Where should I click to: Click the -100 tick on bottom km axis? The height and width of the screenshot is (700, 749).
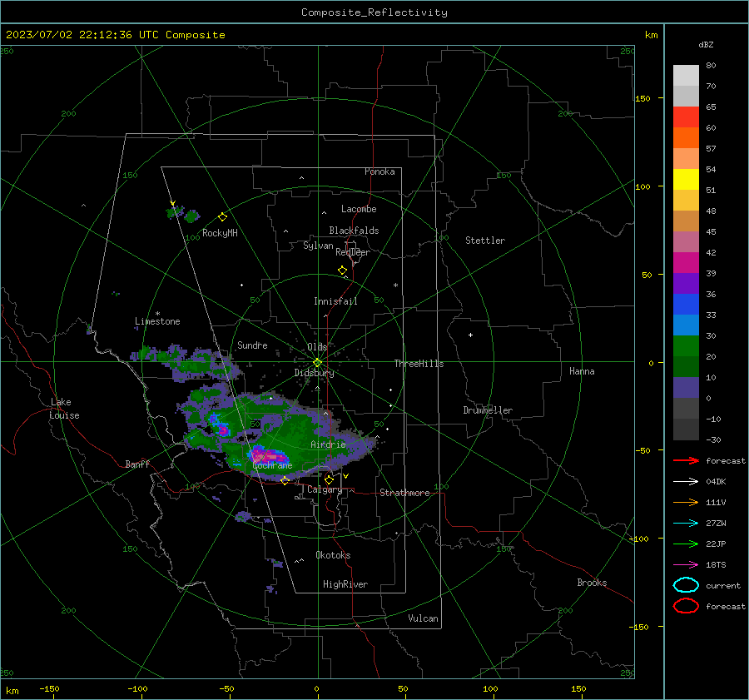137,689
